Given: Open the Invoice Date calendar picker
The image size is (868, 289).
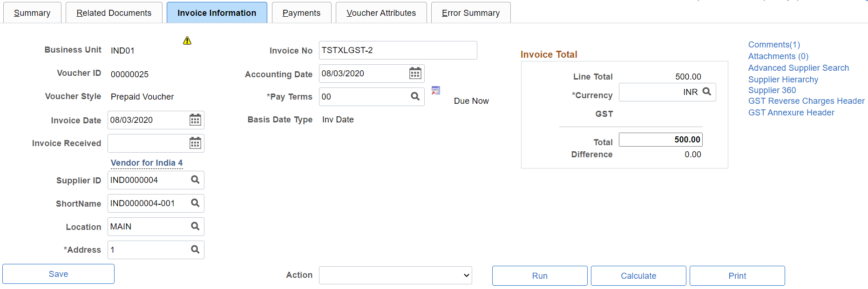Looking at the screenshot, I should (195, 120).
